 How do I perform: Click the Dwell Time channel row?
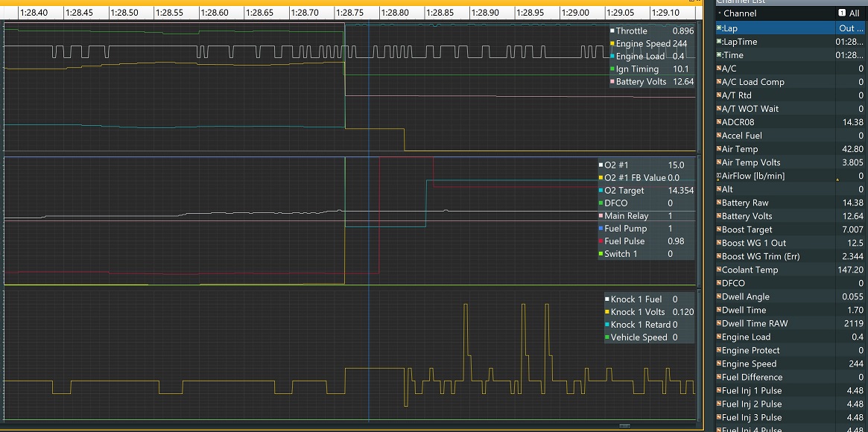(x=791, y=311)
